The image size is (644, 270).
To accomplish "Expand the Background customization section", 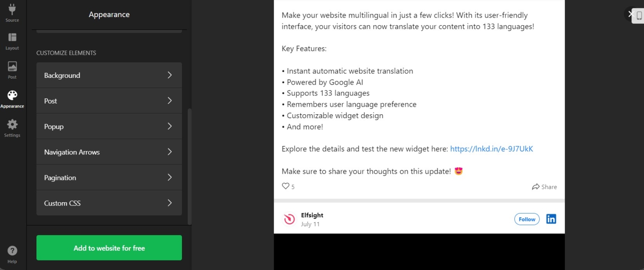I will pos(109,75).
